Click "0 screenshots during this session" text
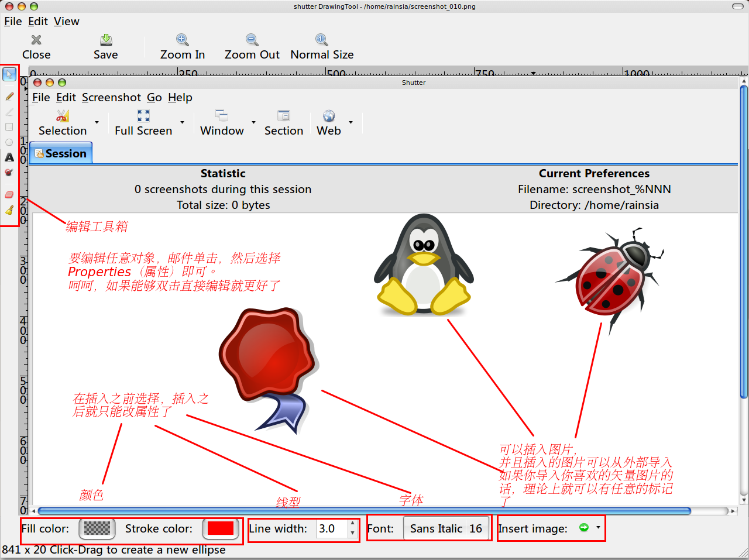The height and width of the screenshot is (560, 749). [x=223, y=189]
